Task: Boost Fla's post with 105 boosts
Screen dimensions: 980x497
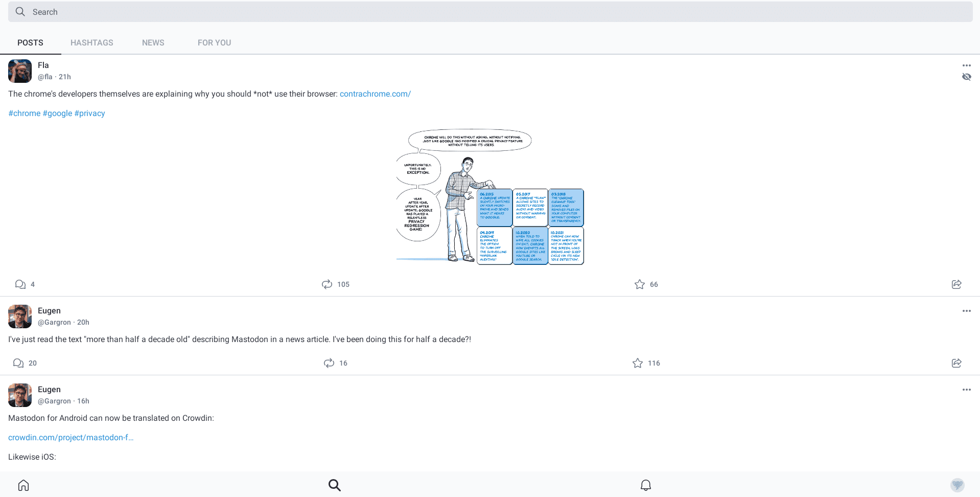Action: (335, 284)
